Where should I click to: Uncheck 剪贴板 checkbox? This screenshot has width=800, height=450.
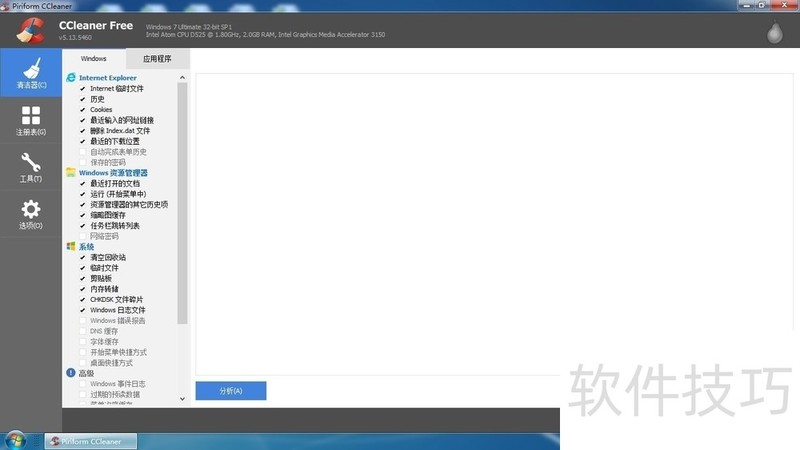tap(83, 278)
